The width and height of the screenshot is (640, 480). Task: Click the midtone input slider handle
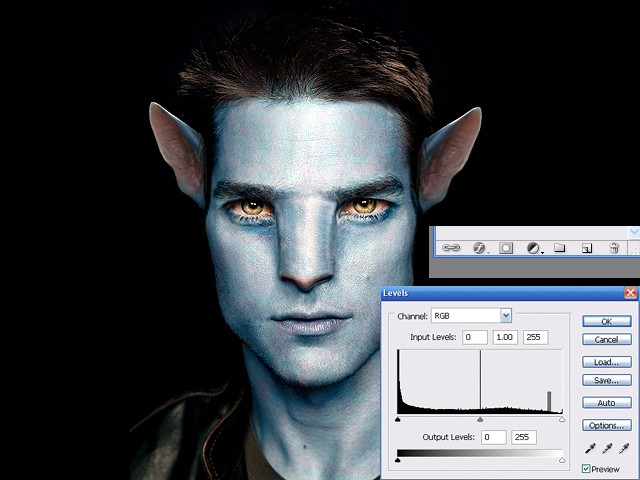[480, 419]
